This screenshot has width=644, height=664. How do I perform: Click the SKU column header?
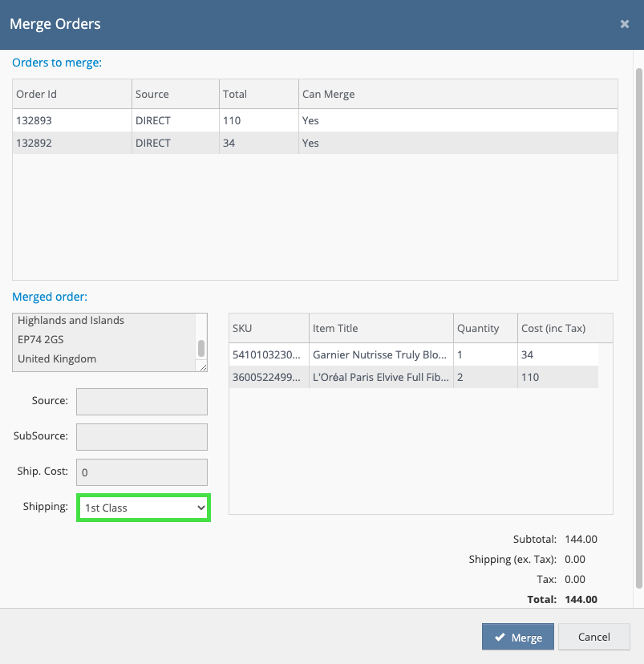coord(269,328)
